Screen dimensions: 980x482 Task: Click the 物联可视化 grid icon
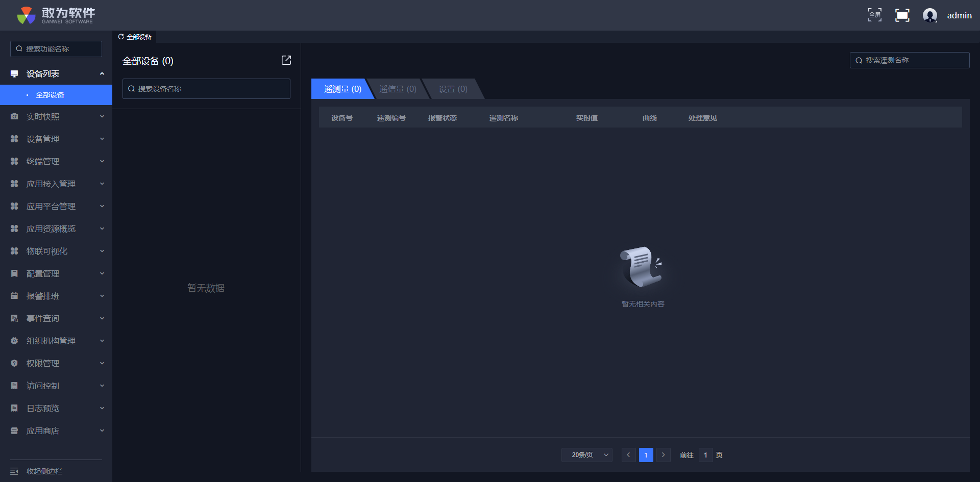(x=14, y=251)
